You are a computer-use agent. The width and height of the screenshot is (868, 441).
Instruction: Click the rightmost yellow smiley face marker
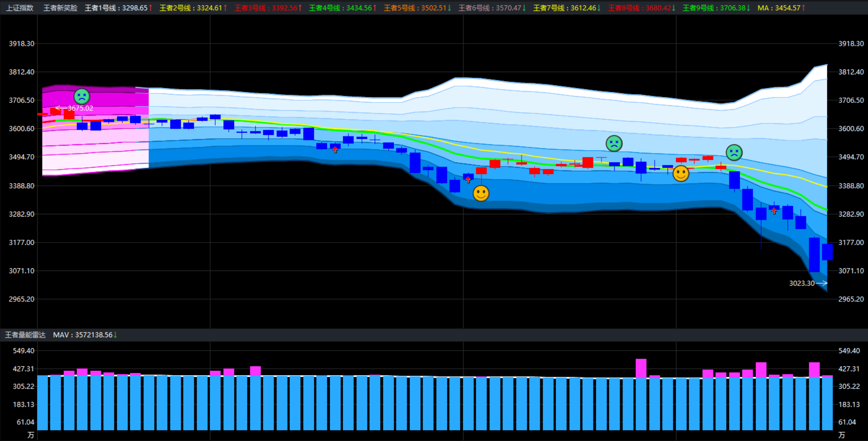click(680, 174)
